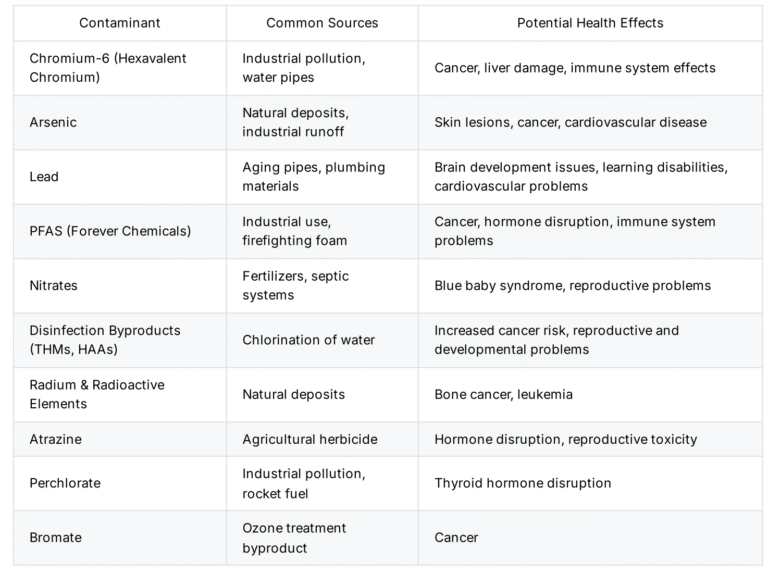
Task: Select the Bone cancer, leukemia cell
Action: 590,394
